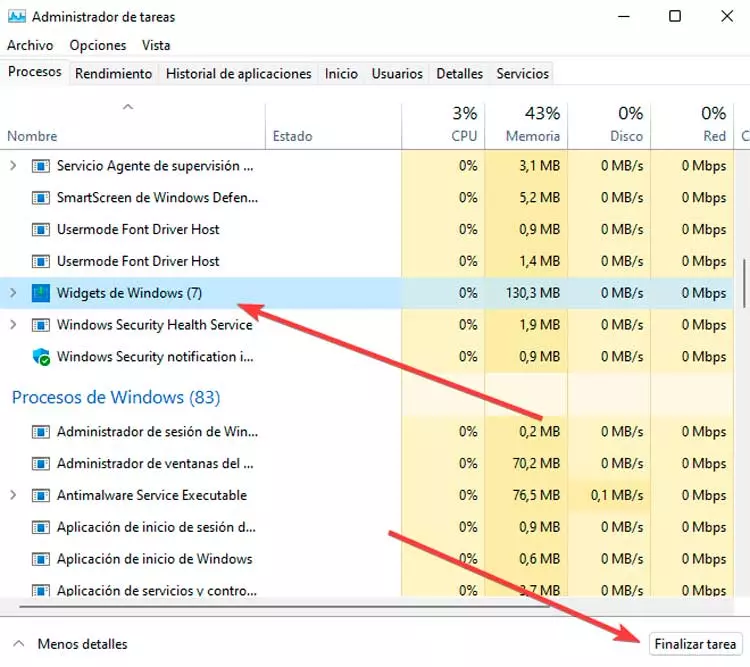Open the Vista menu

pos(156,45)
